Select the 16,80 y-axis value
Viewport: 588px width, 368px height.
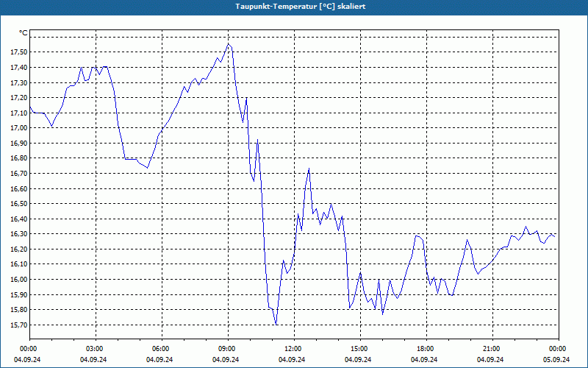18,158
